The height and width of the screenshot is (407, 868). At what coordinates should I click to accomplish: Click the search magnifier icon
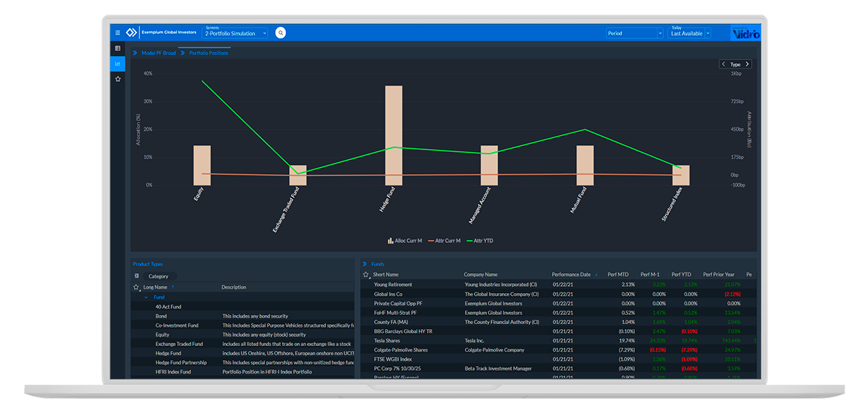pos(281,33)
